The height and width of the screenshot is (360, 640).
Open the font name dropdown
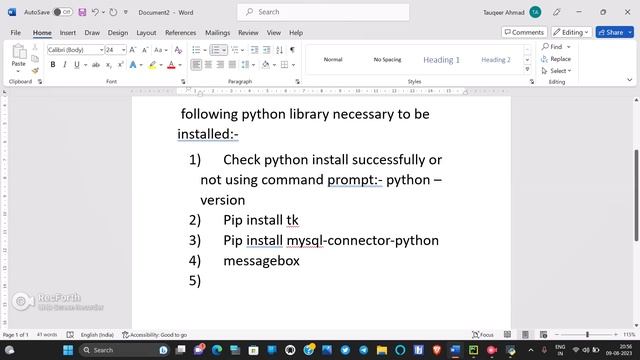[101, 50]
